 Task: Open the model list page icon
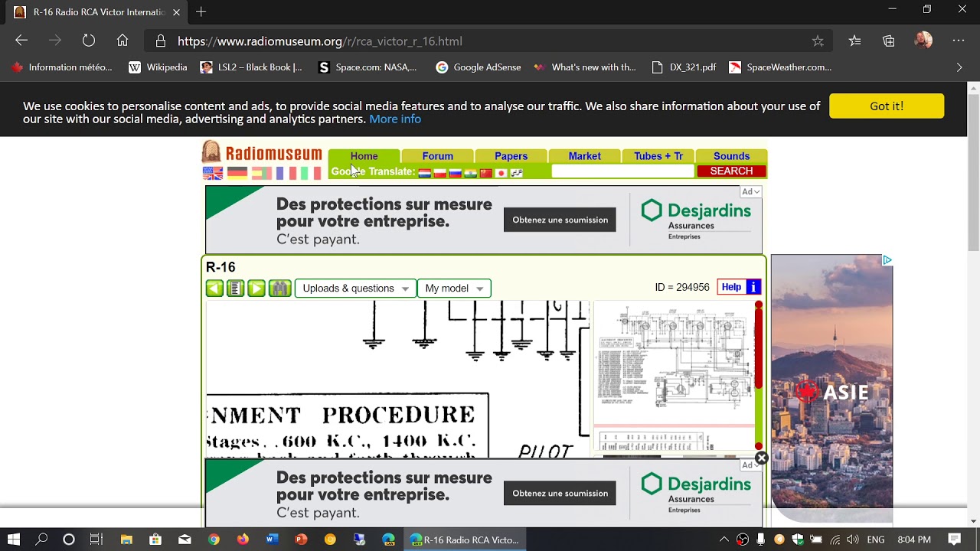tap(235, 289)
